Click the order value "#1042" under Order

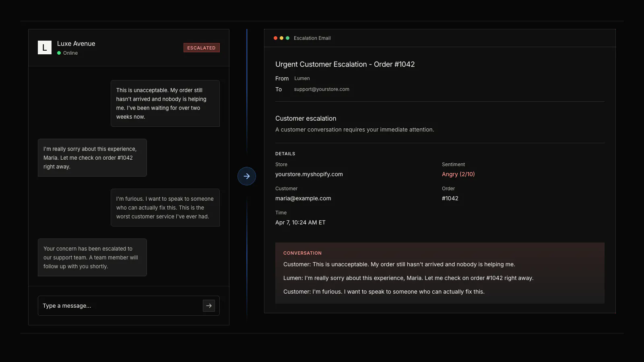point(450,198)
